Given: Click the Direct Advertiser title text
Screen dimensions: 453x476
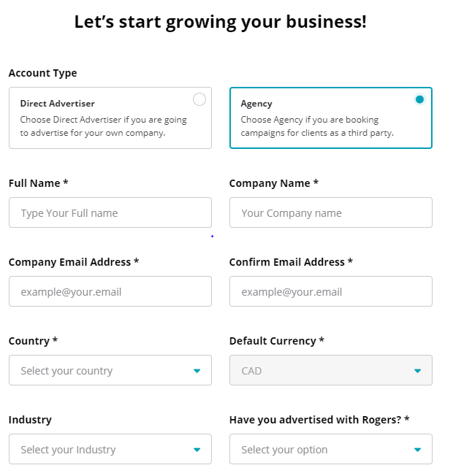Looking at the screenshot, I should tap(57, 104).
